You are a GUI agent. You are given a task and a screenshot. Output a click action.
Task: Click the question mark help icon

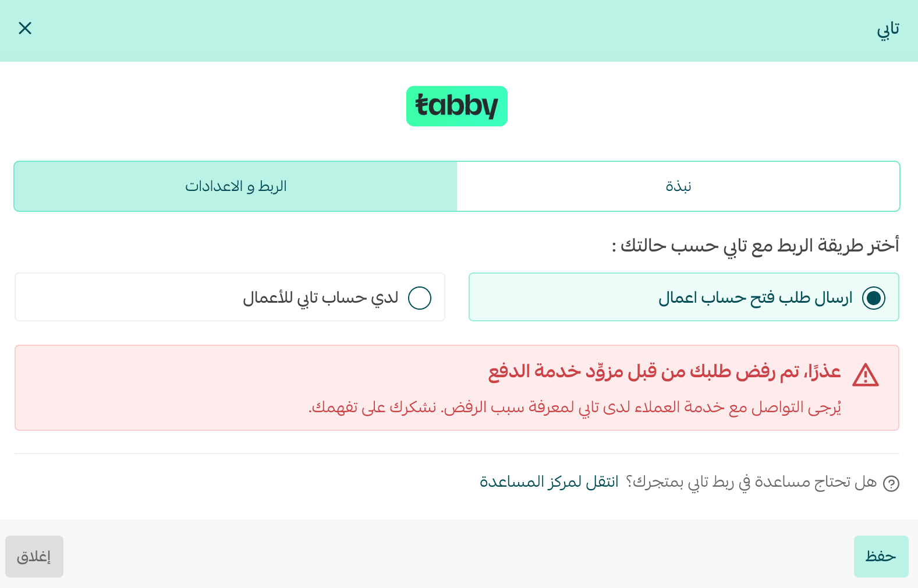click(x=891, y=483)
